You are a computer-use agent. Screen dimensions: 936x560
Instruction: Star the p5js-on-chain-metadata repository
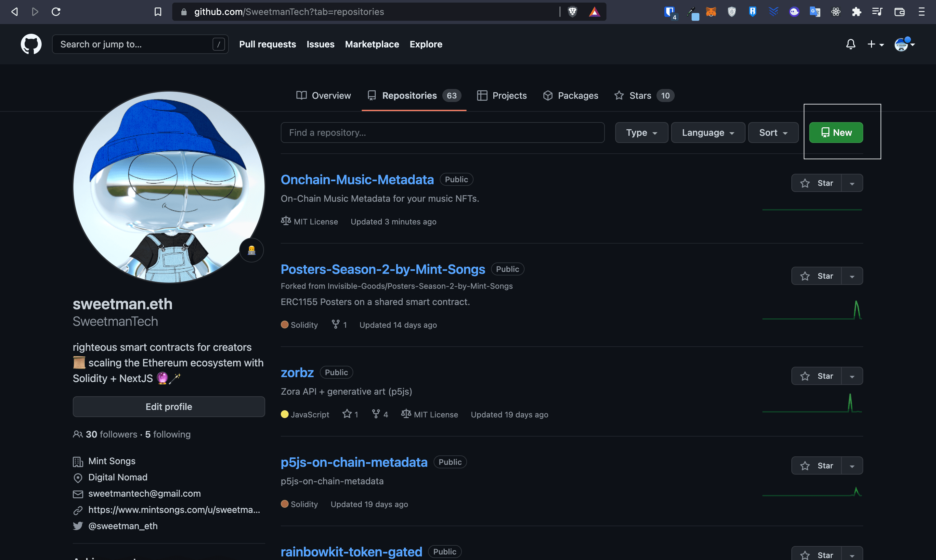click(816, 466)
